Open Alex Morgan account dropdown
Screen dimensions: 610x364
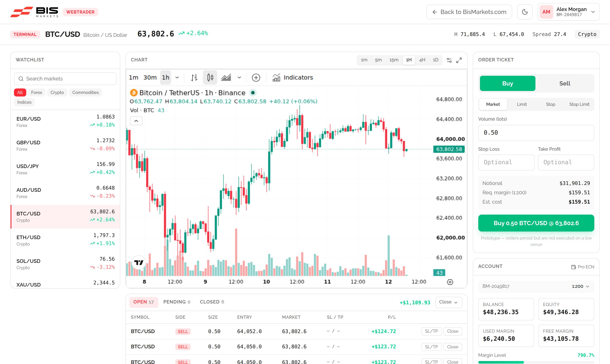568,12
